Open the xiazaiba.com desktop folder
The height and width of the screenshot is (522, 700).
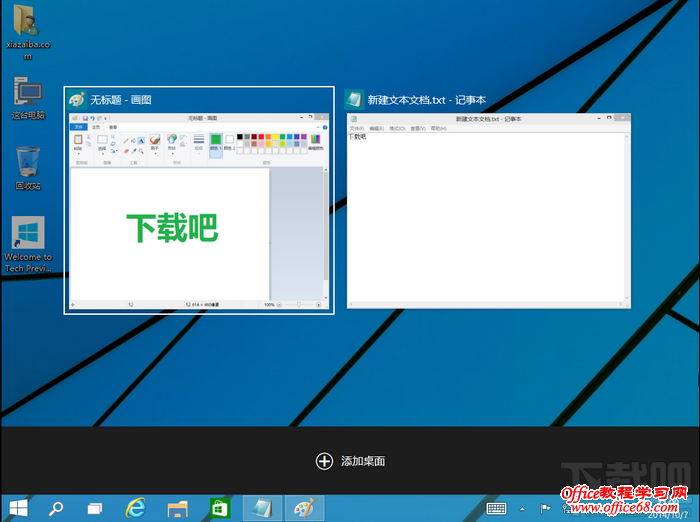pyautogui.click(x=28, y=31)
